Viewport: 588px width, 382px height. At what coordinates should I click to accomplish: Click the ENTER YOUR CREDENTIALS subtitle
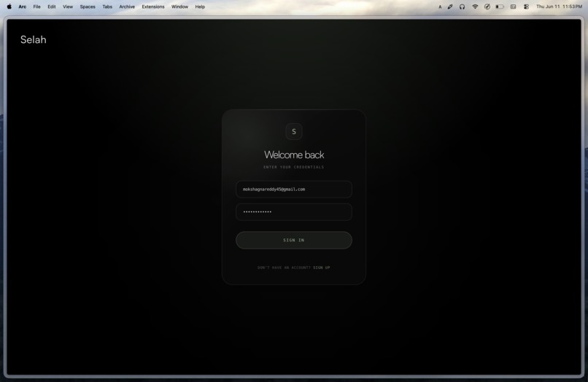[294, 167]
